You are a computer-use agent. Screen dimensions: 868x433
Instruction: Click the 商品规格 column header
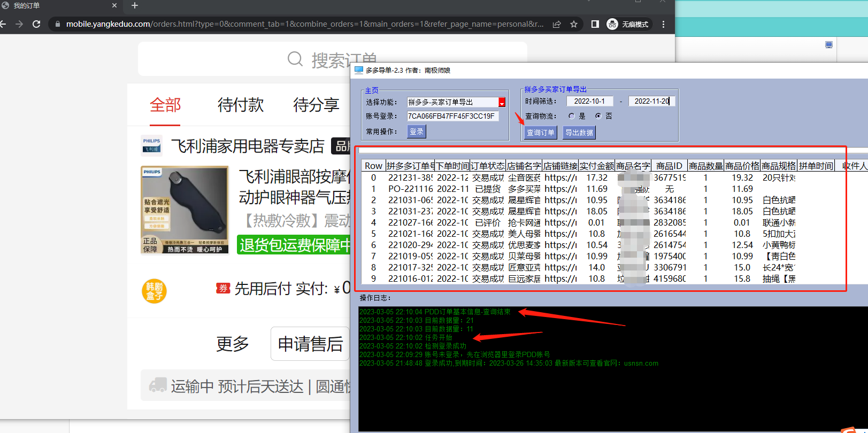(x=779, y=166)
